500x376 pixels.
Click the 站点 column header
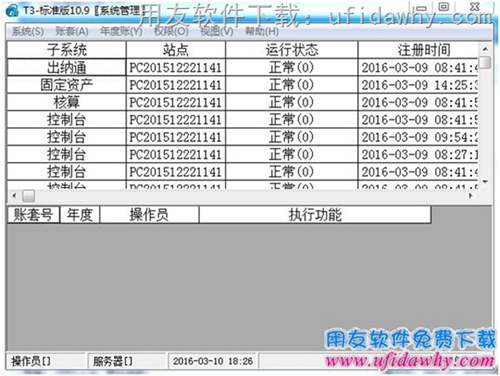pyautogui.click(x=176, y=50)
